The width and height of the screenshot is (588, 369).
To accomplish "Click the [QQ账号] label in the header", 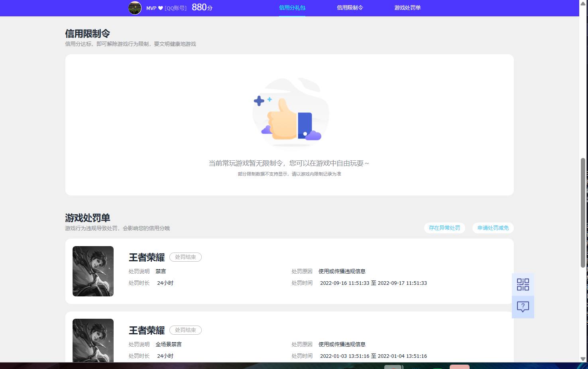I will point(175,8).
